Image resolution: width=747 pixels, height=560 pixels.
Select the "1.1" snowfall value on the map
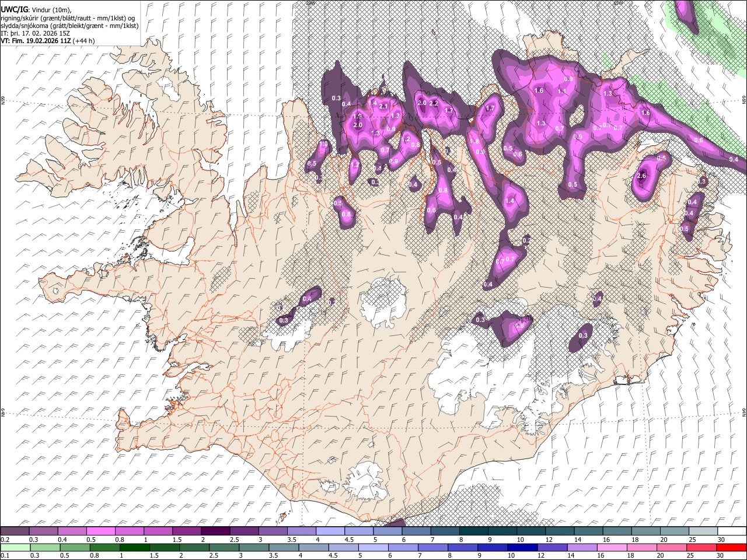pyautogui.click(x=562, y=91)
